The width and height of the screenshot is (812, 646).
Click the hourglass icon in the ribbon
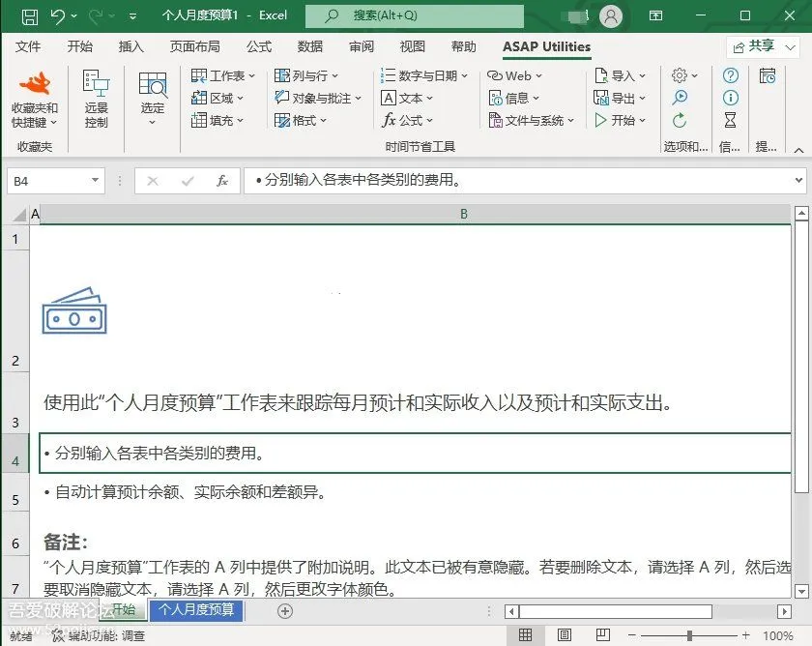(730, 119)
